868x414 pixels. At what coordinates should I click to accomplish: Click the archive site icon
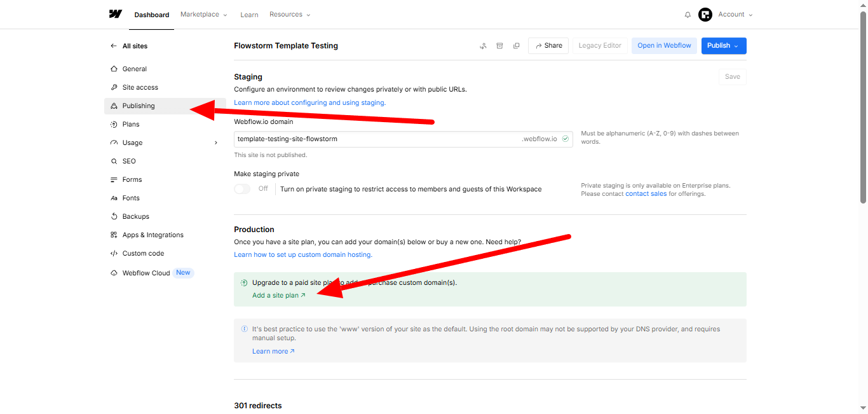[499, 46]
